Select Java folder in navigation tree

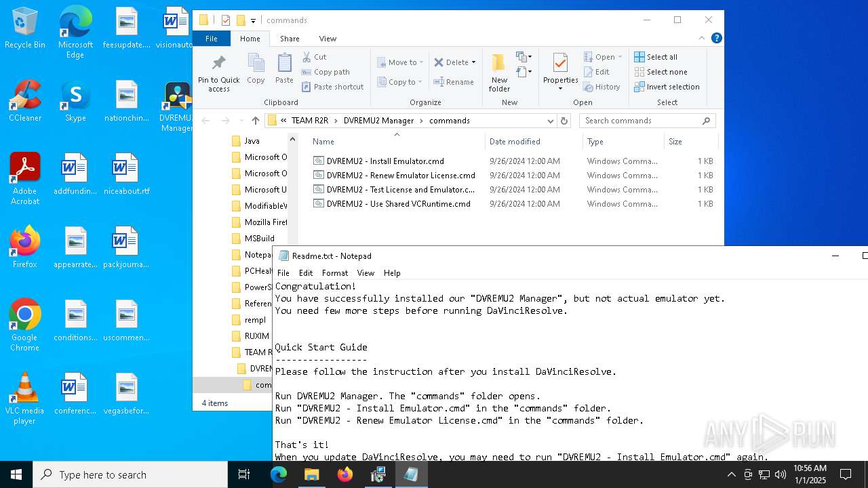252,141
